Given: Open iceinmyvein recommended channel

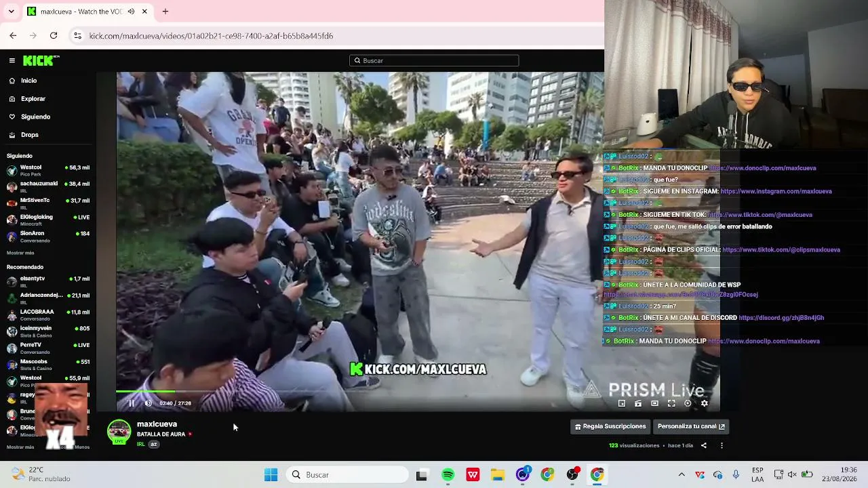Looking at the screenshot, I should 47,331.
